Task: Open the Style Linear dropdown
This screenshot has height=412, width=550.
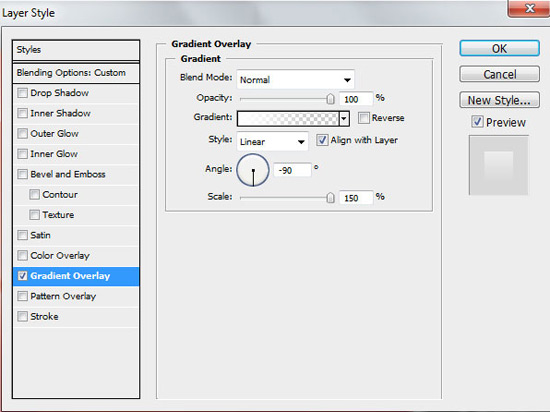Action: [x=273, y=142]
